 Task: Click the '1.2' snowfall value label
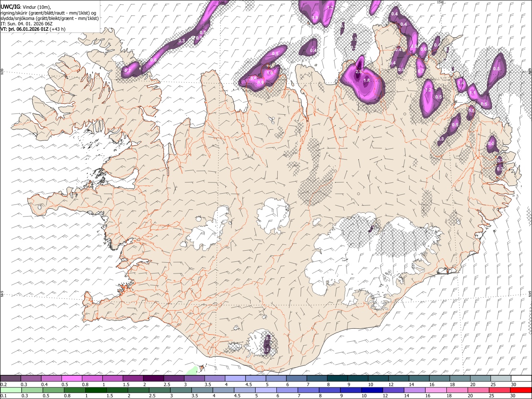[429, 90]
